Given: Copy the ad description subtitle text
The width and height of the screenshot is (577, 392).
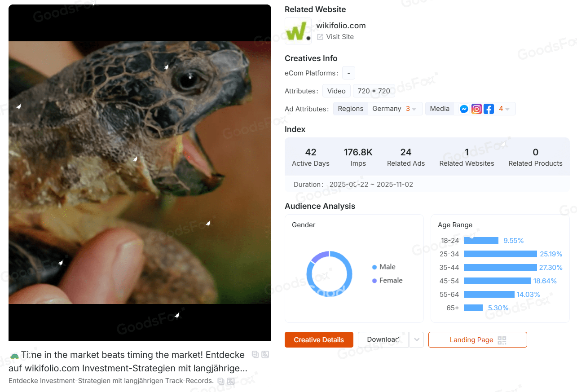Looking at the screenshot, I should click(221, 381).
